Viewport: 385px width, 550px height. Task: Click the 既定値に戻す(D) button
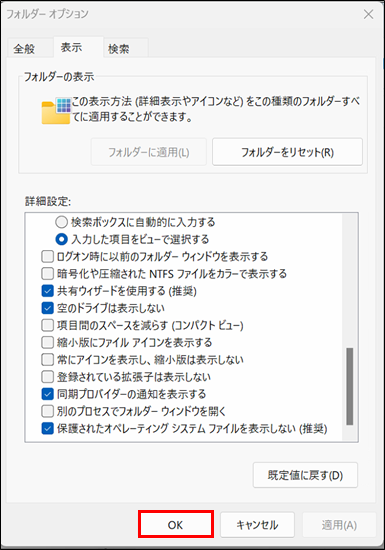305,475
